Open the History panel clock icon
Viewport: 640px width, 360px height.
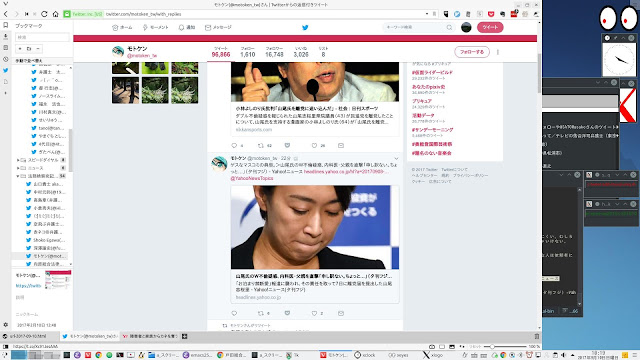[5, 59]
